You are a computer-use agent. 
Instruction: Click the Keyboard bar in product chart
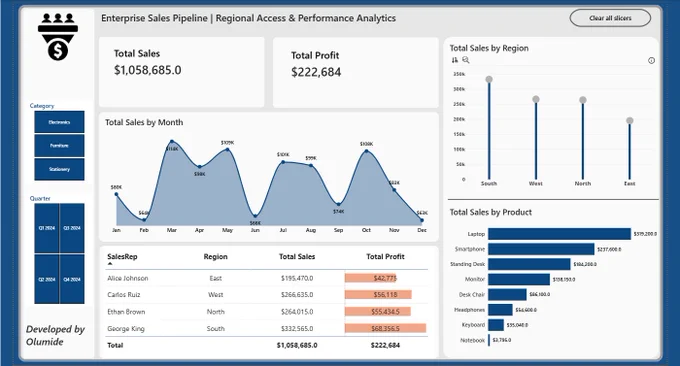coord(496,325)
